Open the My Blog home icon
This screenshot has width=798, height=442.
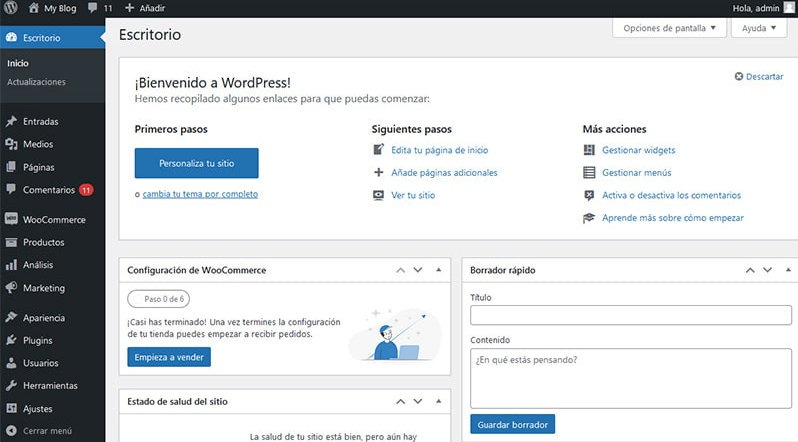34,8
